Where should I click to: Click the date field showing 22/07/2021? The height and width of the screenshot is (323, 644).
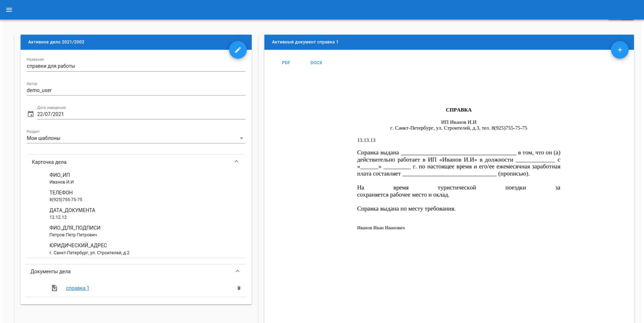tap(141, 114)
